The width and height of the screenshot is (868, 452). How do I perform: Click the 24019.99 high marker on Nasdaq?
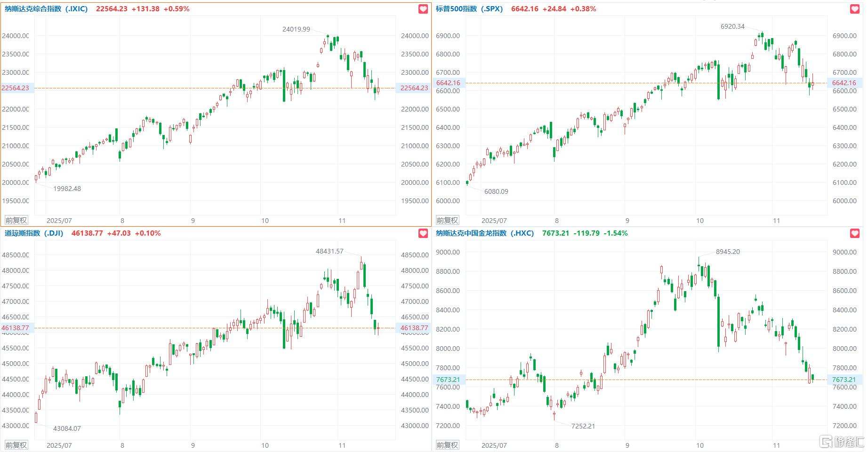pyautogui.click(x=296, y=29)
